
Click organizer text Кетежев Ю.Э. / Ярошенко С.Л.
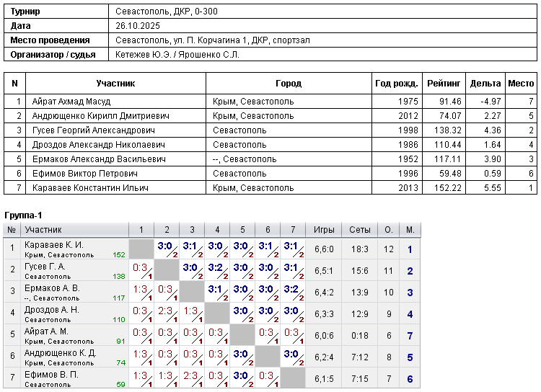coord(177,54)
